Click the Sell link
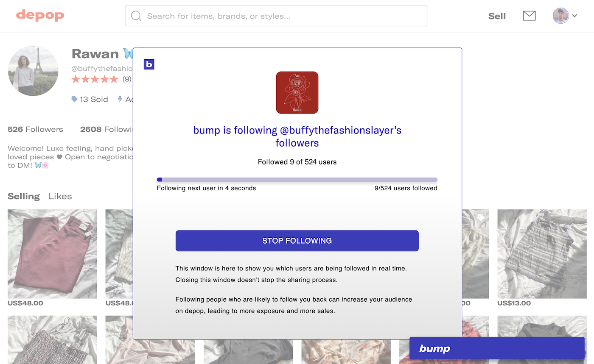Screen dimensions: 594x364 pos(497,16)
